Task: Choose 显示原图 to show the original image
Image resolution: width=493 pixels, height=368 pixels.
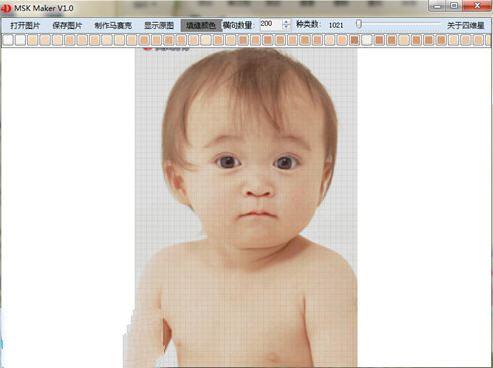Action: [x=159, y=25]
